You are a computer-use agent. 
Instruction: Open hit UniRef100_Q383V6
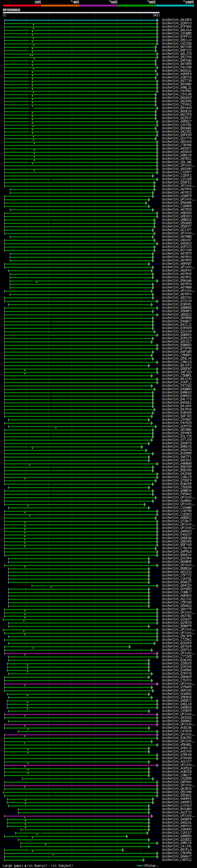177,667
